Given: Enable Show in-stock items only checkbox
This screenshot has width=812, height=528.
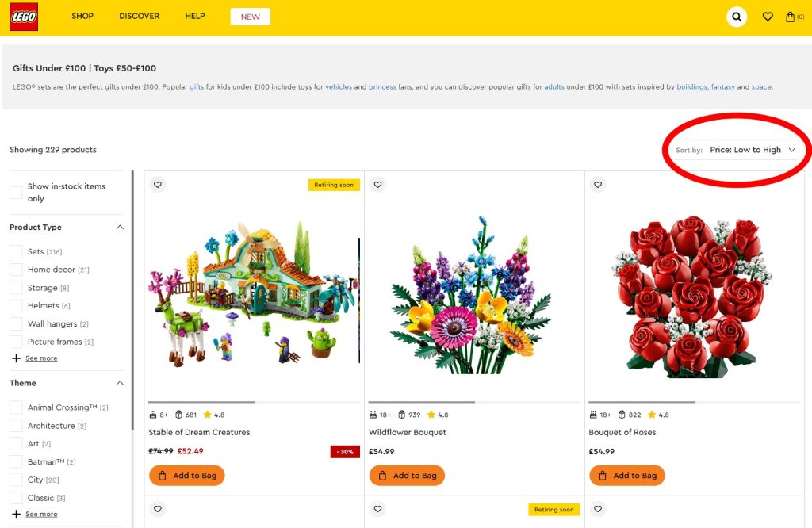Looking at the screenshot, I should (16, 192).
